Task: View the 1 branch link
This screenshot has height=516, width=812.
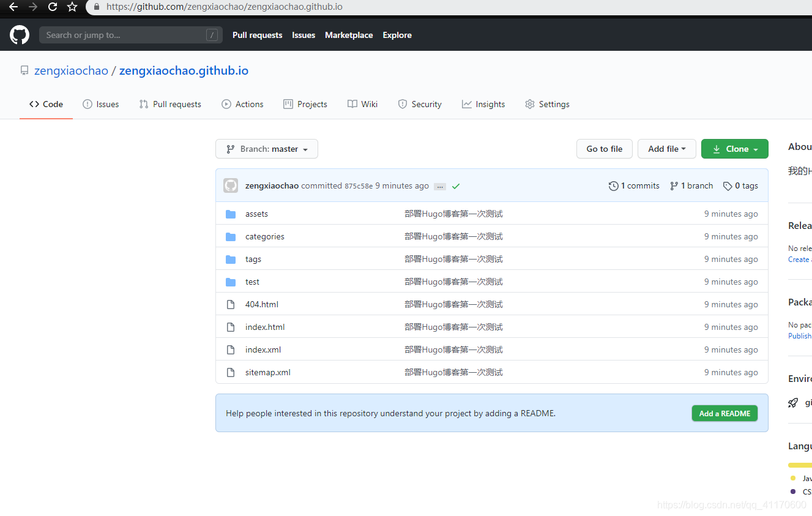Action: click(x=691, y=185)
